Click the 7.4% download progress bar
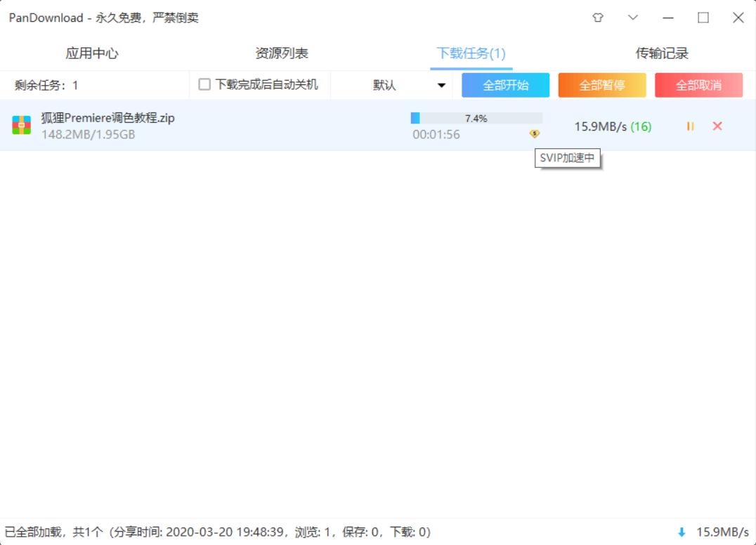756x545 pixels. coord(476,118)
